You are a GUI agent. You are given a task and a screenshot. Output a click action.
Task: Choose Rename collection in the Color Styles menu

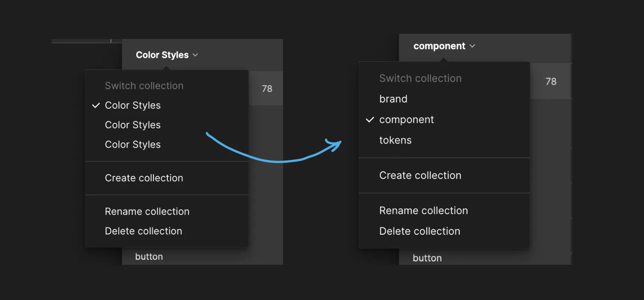pyautogui.click(x=147, y=211)
